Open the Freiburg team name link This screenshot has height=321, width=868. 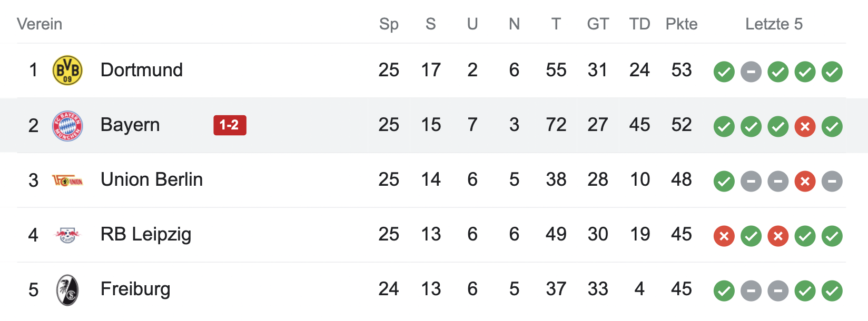point(135,289)
